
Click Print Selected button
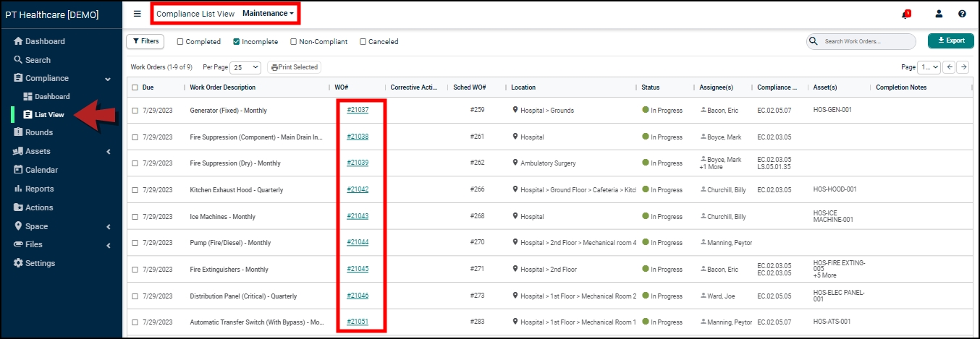[294, 67]
